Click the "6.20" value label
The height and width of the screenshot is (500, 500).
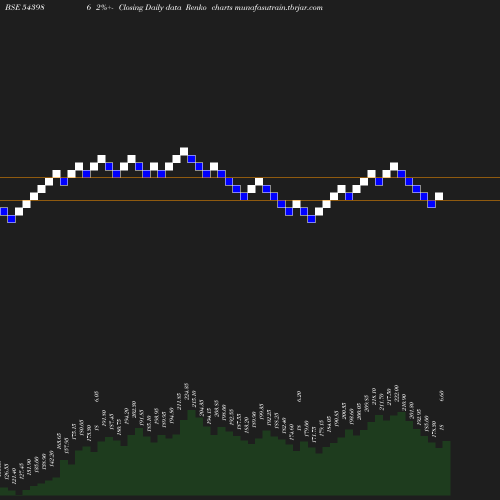pyautogui.click(x=299, y=396)
